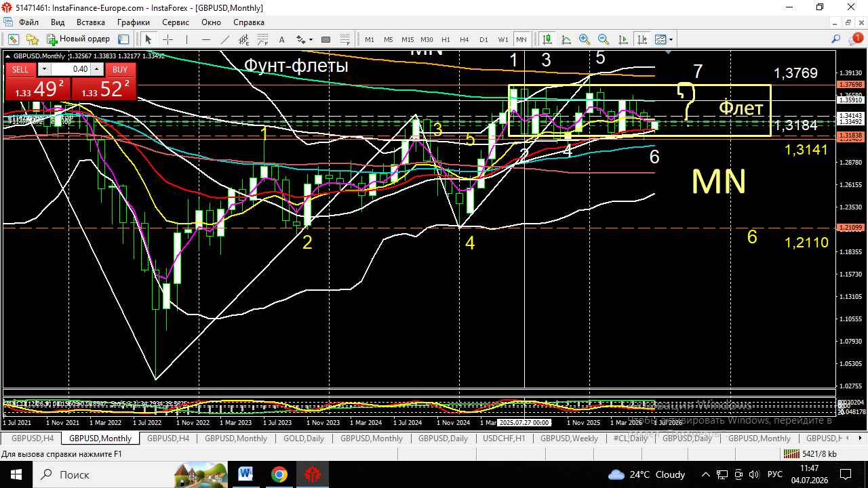The width and height of the screenshot is (868, 488).
Task: Toggle chart Auto Scroll
Action: point(623,39)
